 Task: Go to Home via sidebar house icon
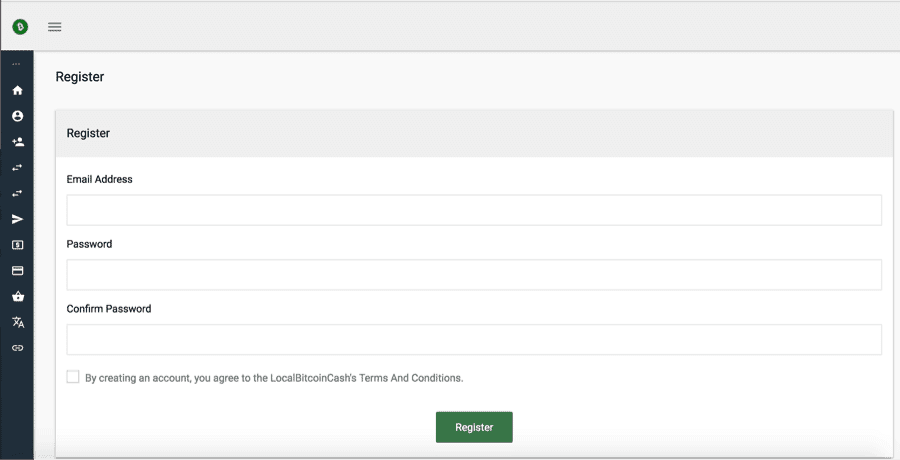pos(17,90)
